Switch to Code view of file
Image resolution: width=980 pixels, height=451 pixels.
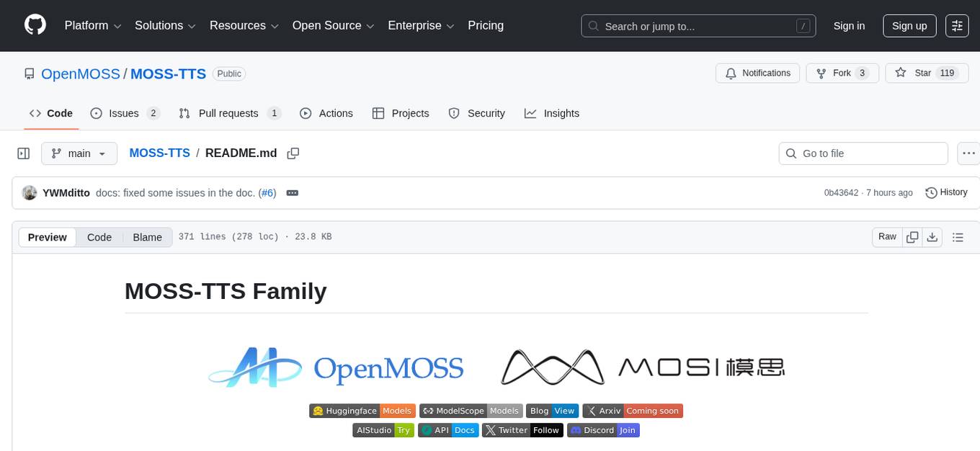pyautogui.click(x=99, y=237)
